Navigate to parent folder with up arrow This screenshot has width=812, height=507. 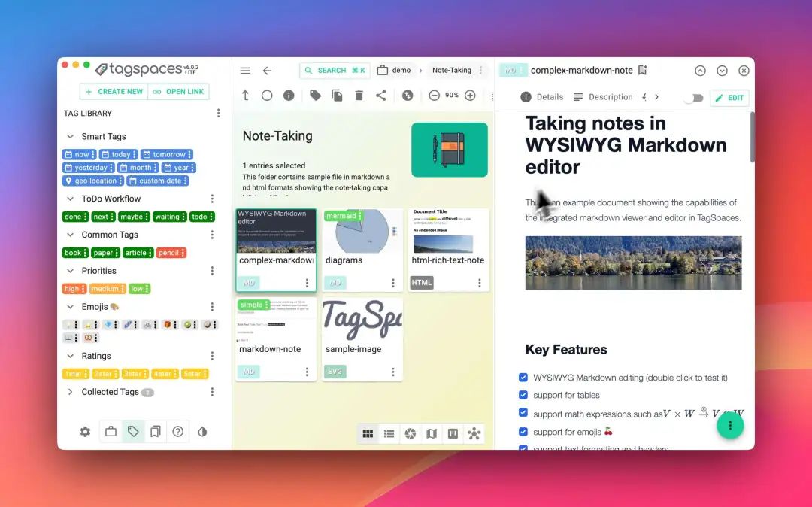(245, 96)
